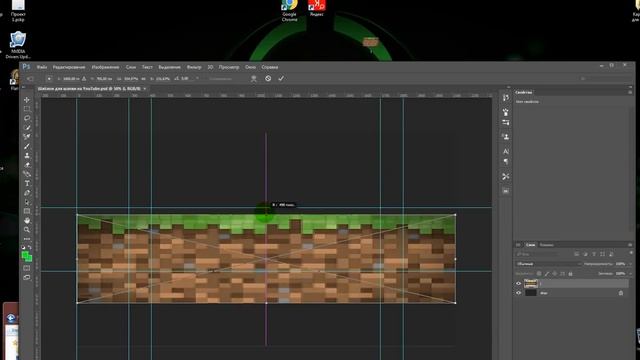640x360 pixels.
Task: Select the Lasso tool
Action: click(x=27, y=118)
